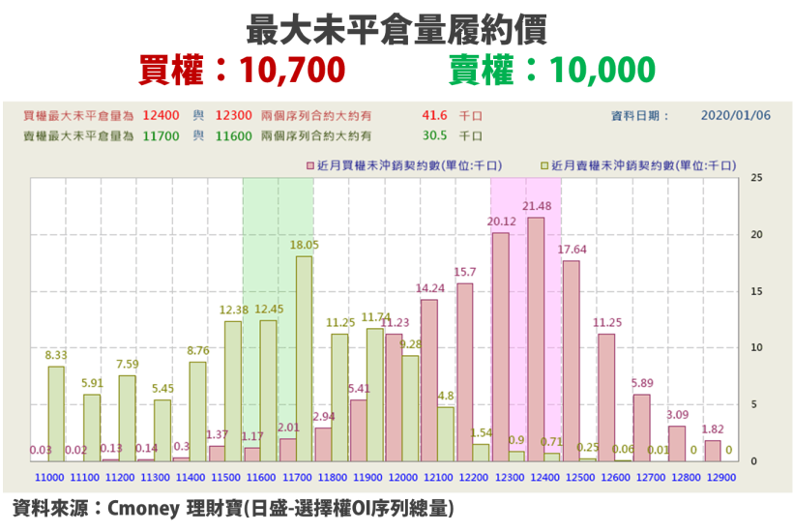The height and width of the screenshot is (532, 793).
Task: Click the data label 1.54
Action: pos(481,433)
